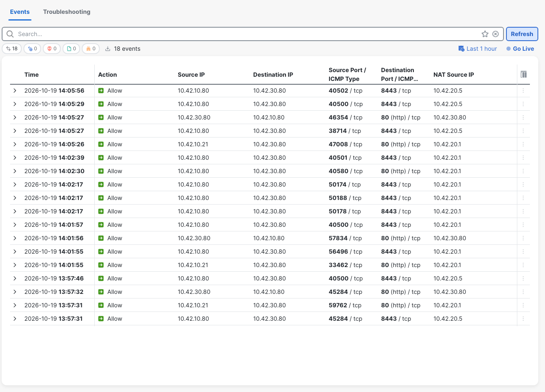
Task: Open the kebab menu for source port 59762 row
Action: coord(523,305)
